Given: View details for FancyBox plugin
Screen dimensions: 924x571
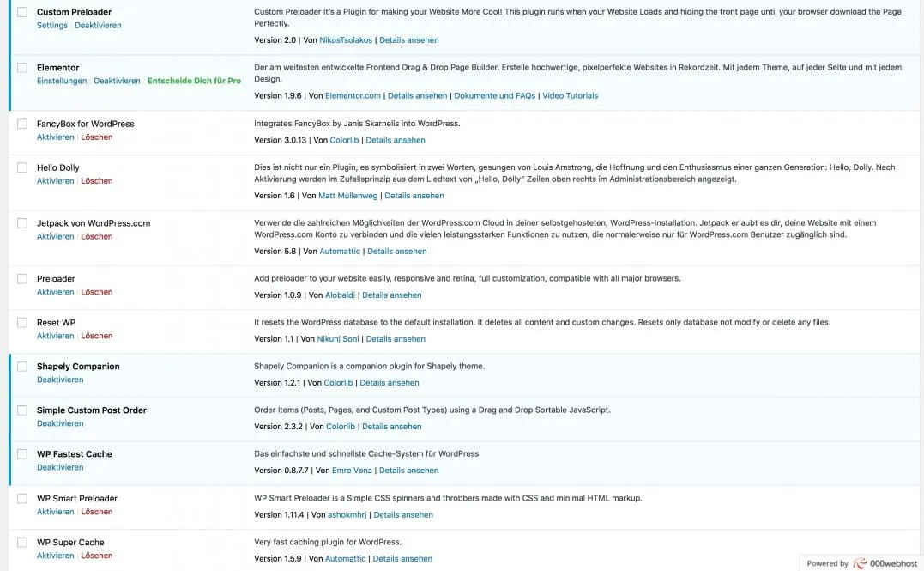Looking at the screenshot, I should (396, 140).
